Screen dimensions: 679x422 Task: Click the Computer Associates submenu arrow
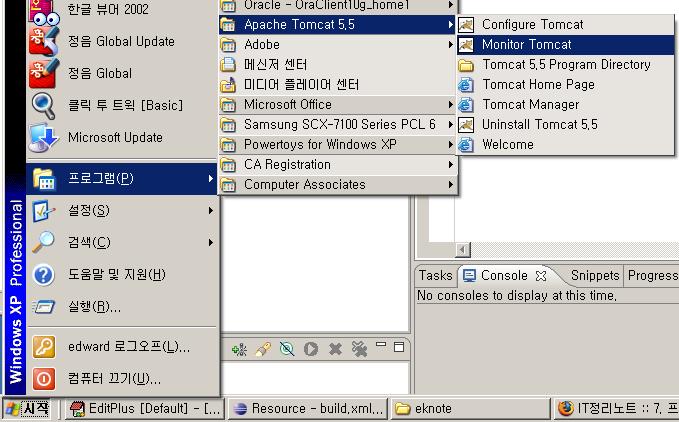[450, 184]
